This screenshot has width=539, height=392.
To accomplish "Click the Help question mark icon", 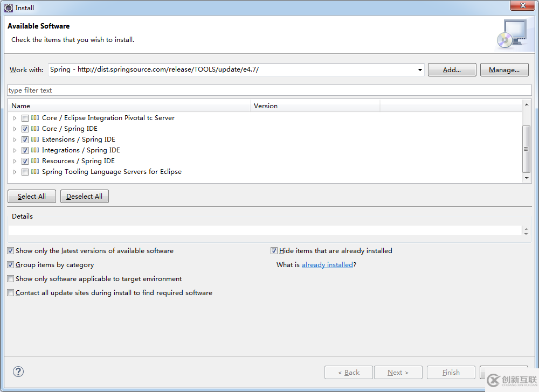I will [18, 372].
